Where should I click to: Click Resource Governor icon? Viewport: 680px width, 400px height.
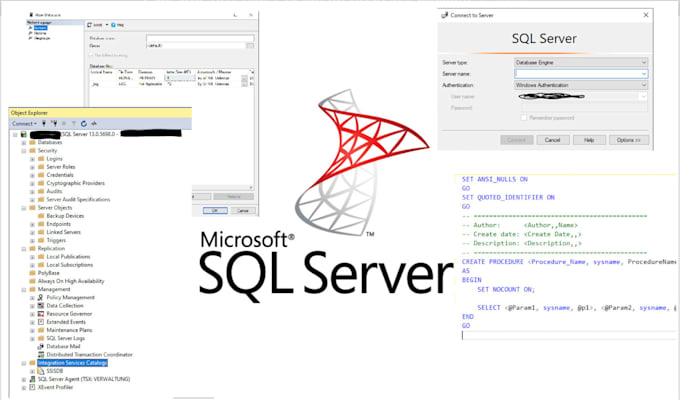pyautogui.click(x=41, y=314)
